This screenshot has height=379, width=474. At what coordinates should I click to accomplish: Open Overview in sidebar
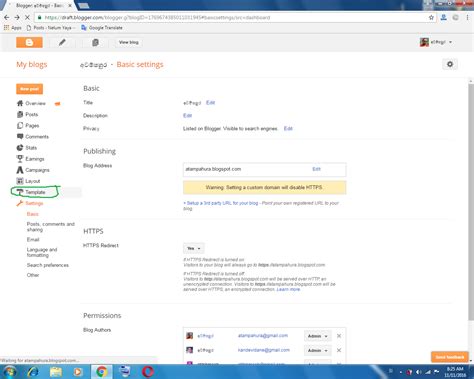[35, 103]
